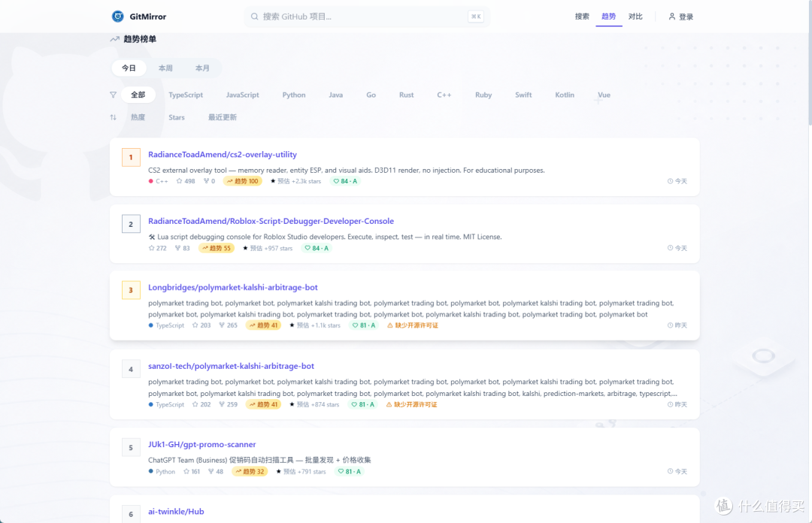Click the GitMirror logo icon

[x=118, y=17]
